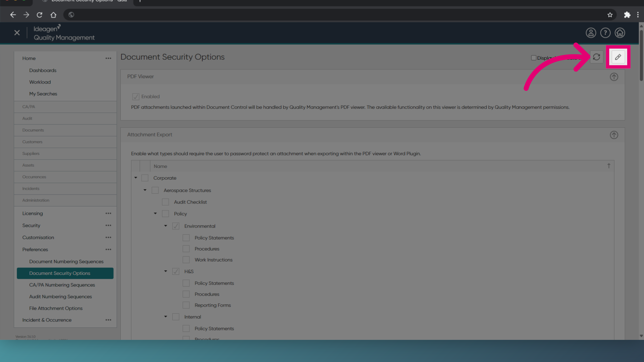Click the refresh icon beside the pencil

coord(596,57)
